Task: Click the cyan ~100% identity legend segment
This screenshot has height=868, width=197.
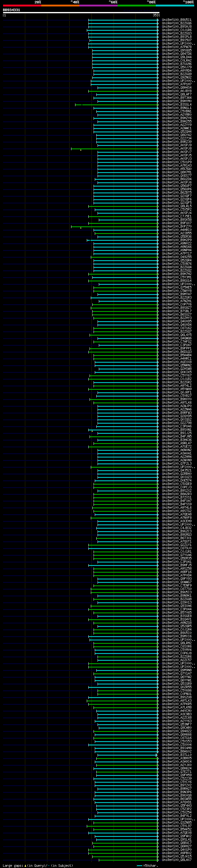Action: click(175, 6)
